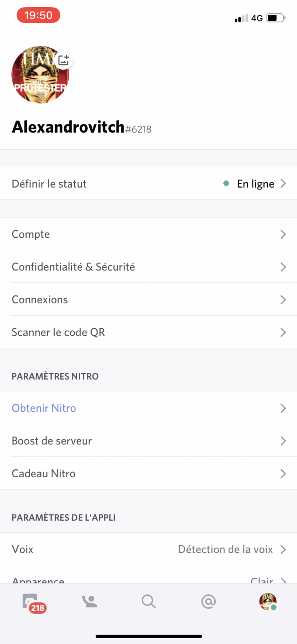
Task: Tap the change avatar camera icon
Action: [63, 60]
